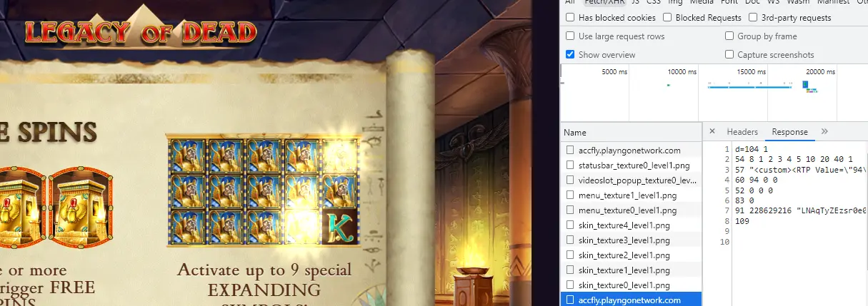The image size is (868, 306).
Task: Click the 15000 ms overview marker
Action: pyautogui.click(x=751, y=72)
